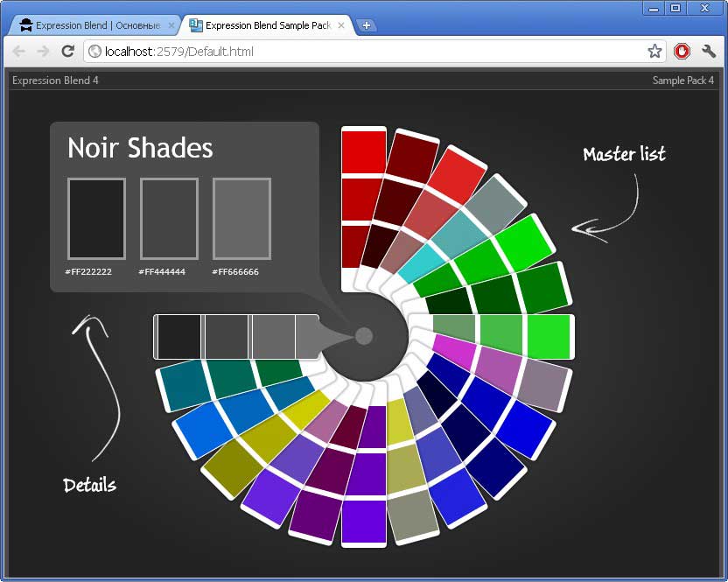The height and width of the screenshot is (582, 728).
Task: Choose the violet strip at the bottom of wheel
Action: pos(364,473)
